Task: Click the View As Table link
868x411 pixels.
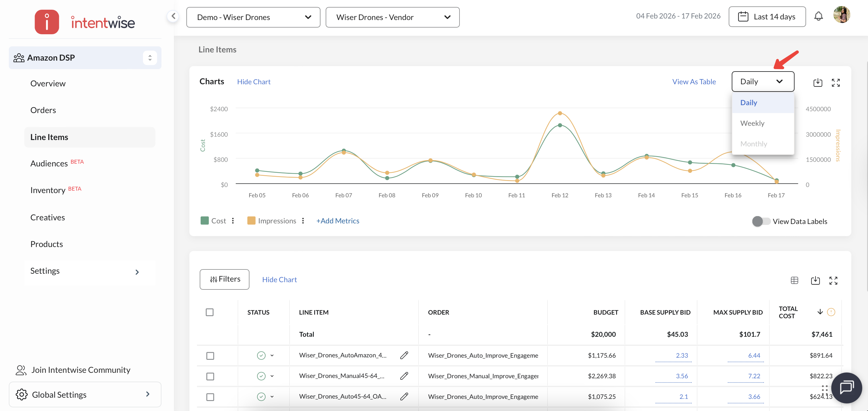Action: point(694,82)
